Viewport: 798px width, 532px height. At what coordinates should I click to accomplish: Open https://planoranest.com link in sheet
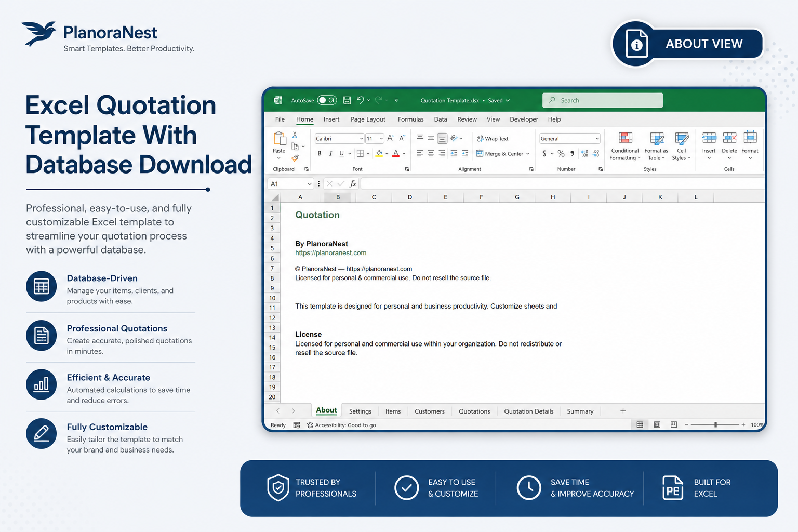tap(331, 253)
